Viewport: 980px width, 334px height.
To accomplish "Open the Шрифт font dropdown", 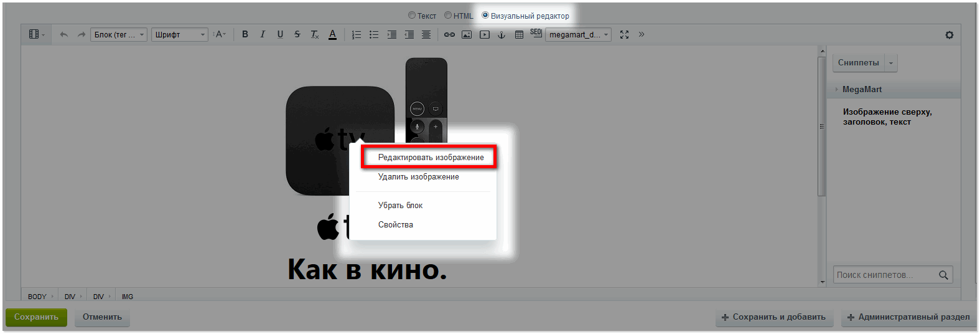I will pyautogui.click(x=180, y=34).
